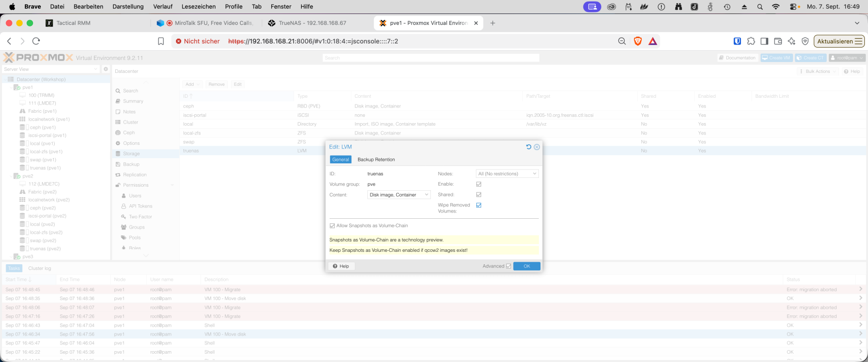Select 100 (TRMM) in server tree
This screenshot has height=362, width=868.
click(41, 95)
